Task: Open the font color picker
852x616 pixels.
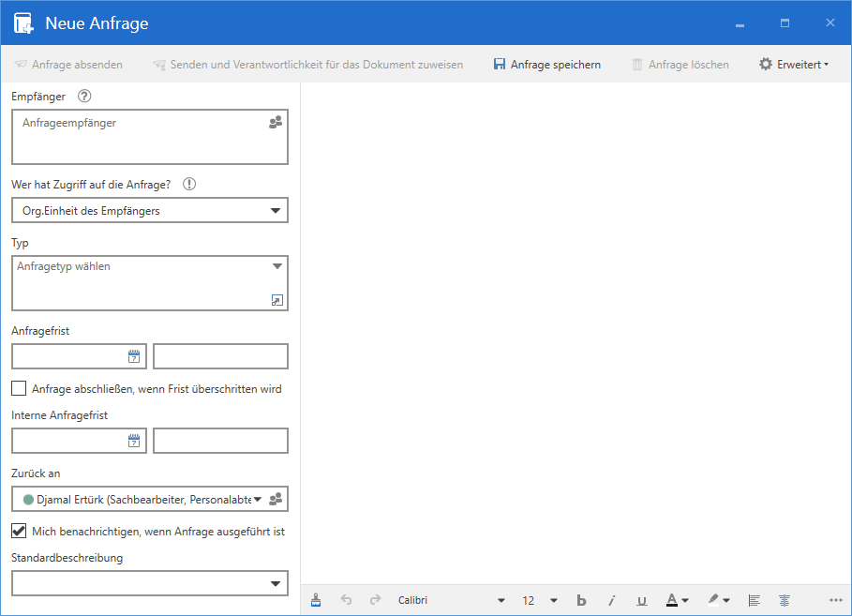Action: (x=677, y=600)
